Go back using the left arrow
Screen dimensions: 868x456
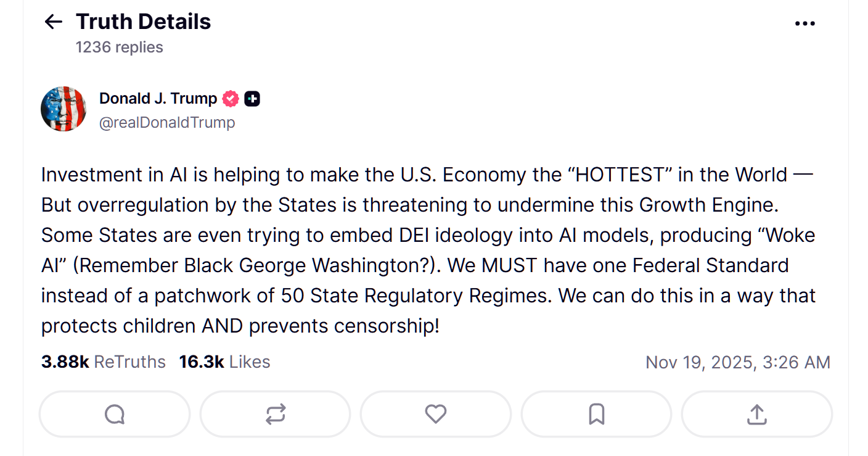click(54, 22)
